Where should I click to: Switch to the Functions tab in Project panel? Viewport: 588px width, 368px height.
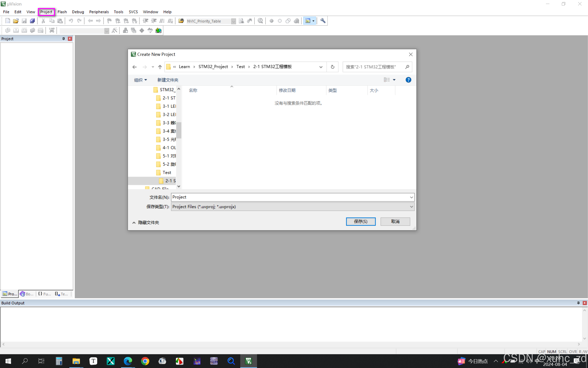45,294
